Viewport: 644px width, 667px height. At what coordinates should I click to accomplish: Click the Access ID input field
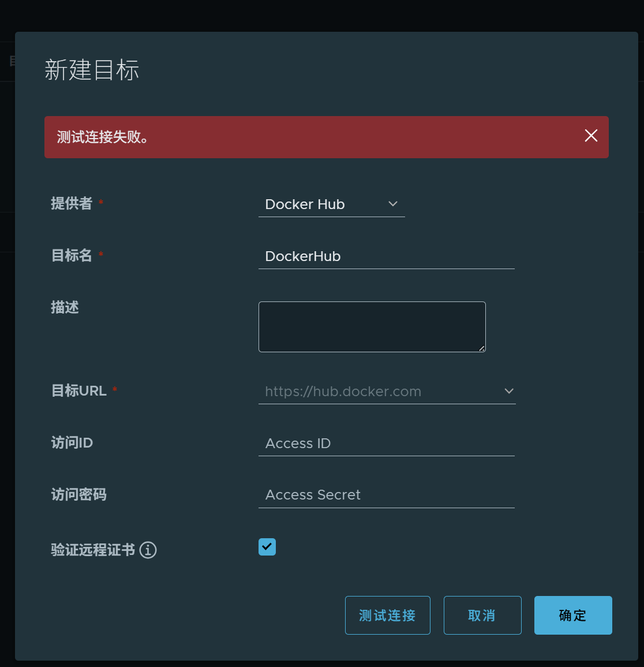(387, 443)
